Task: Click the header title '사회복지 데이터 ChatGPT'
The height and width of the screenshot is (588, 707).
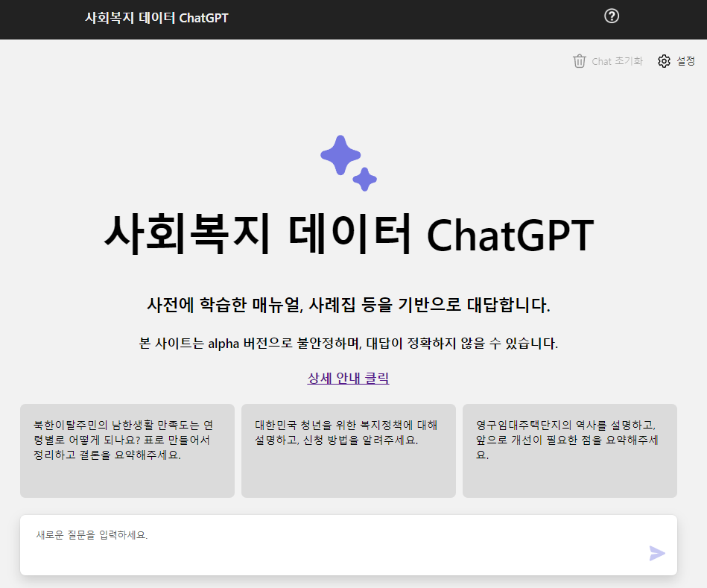Action: click(157, 18)
